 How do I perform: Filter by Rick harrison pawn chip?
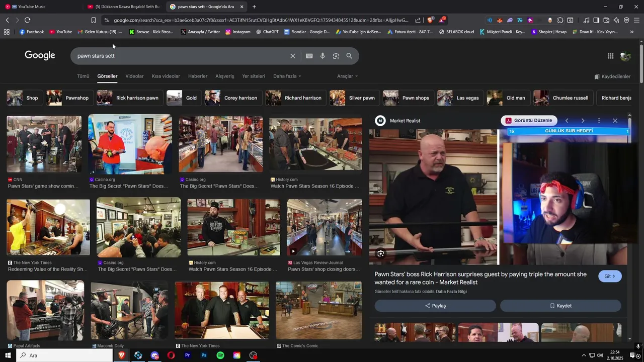[x=130, y=98]
